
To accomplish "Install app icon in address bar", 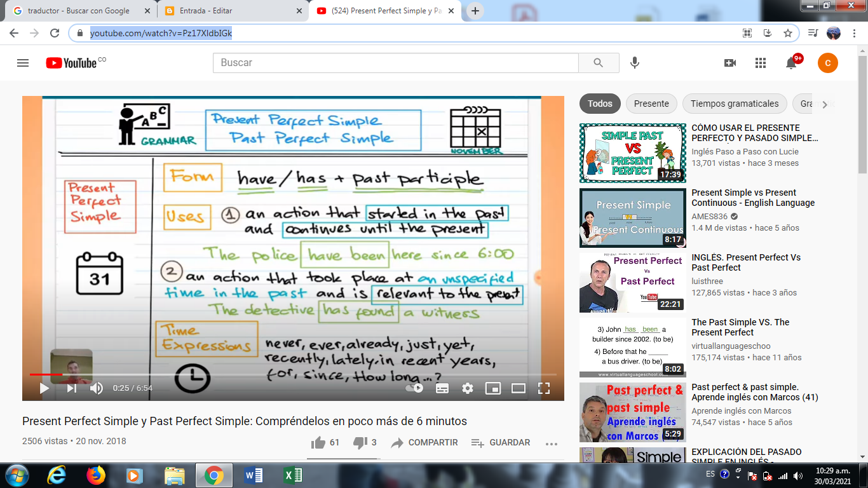I will pos(768,33).
